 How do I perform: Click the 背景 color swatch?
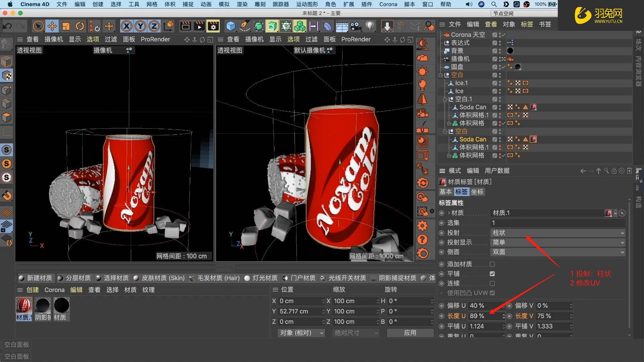pos(510,51)
